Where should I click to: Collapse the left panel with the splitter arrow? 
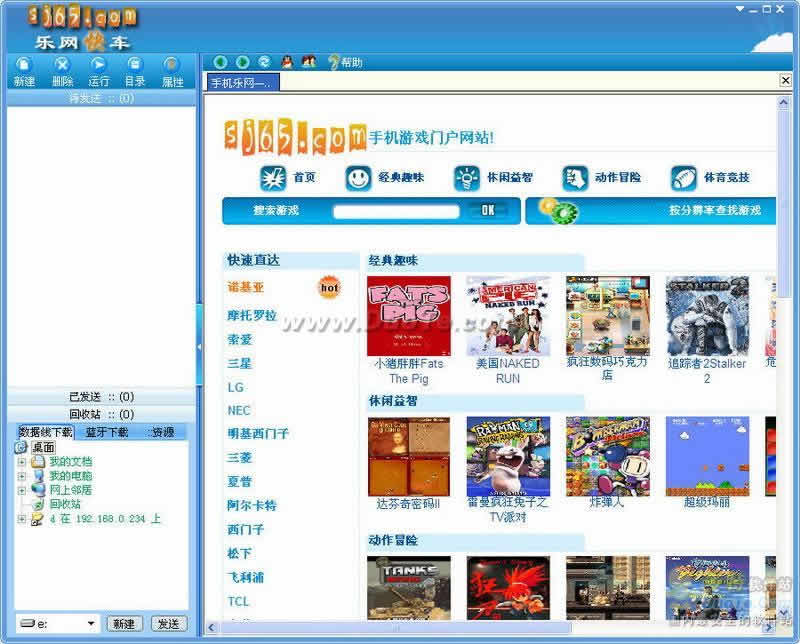(x=199, y=346)
